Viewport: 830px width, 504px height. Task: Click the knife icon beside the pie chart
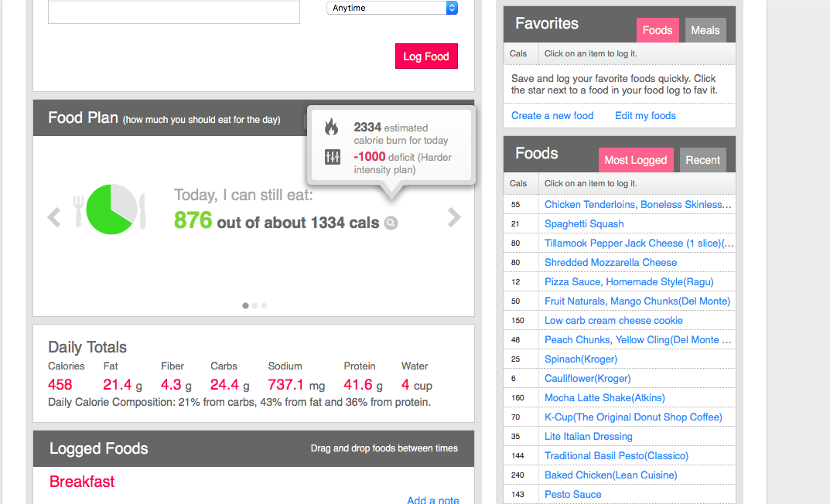point(142,210)
